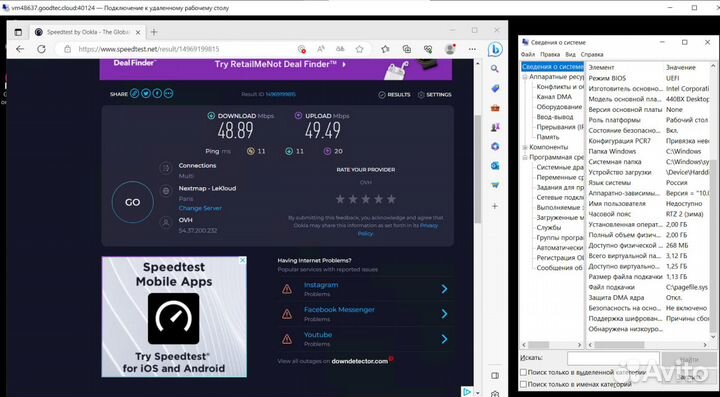The image size is (720, 397).
Task: Open the Файл menu
Action: coord(528,54)
